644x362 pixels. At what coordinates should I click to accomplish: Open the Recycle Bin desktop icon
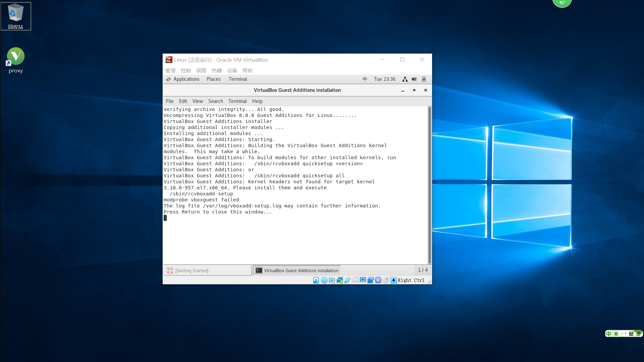pos(16,16)
